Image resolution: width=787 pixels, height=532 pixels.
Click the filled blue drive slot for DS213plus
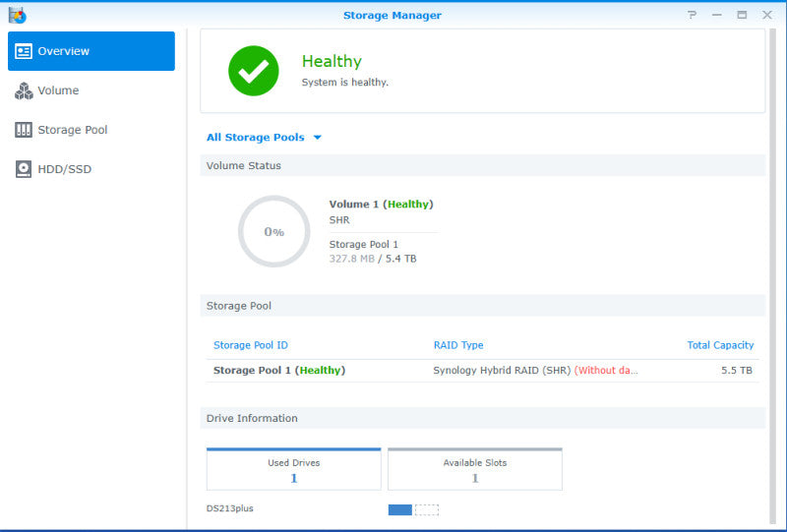(x=400, y=510)
